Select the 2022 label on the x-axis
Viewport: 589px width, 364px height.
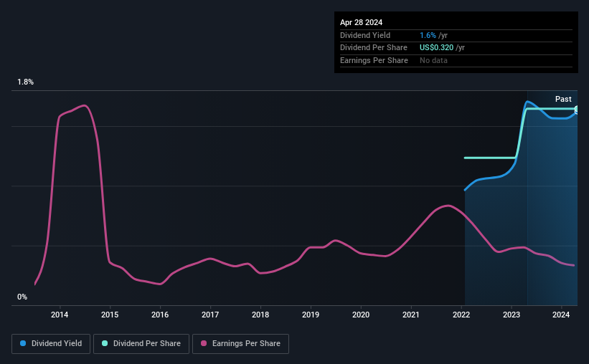coord(461,315)
